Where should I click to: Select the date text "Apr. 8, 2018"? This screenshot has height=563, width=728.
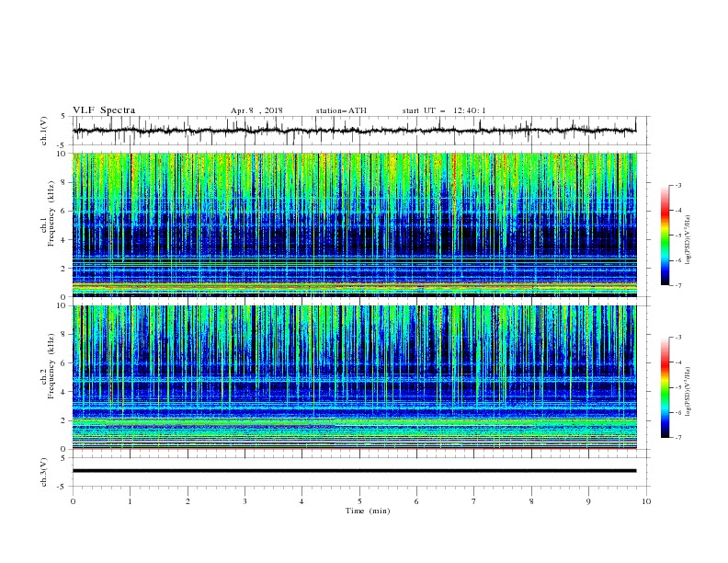[256, 110]
